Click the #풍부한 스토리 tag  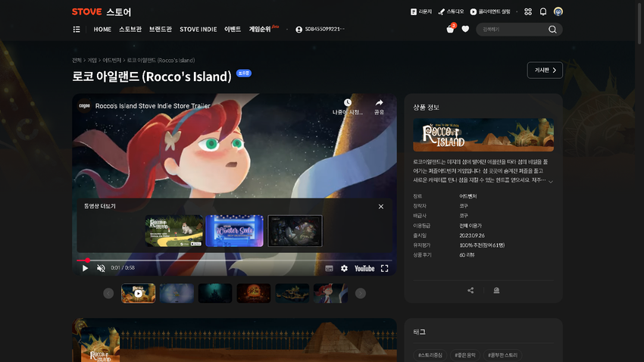pyautogui.click(x=503, y=355)
